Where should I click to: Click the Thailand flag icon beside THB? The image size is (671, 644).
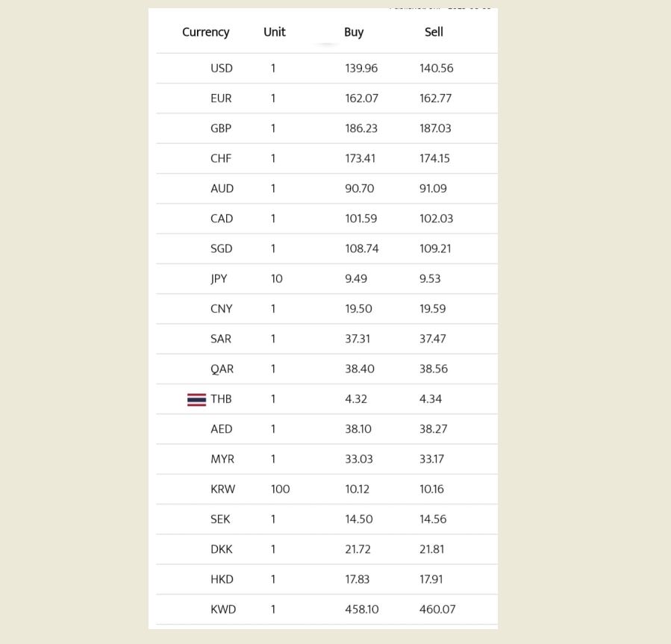point(196,399)
